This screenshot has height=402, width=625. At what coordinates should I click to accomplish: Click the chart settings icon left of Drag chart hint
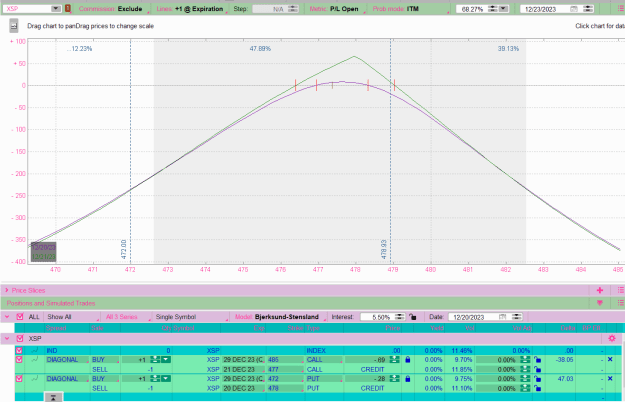14,26
